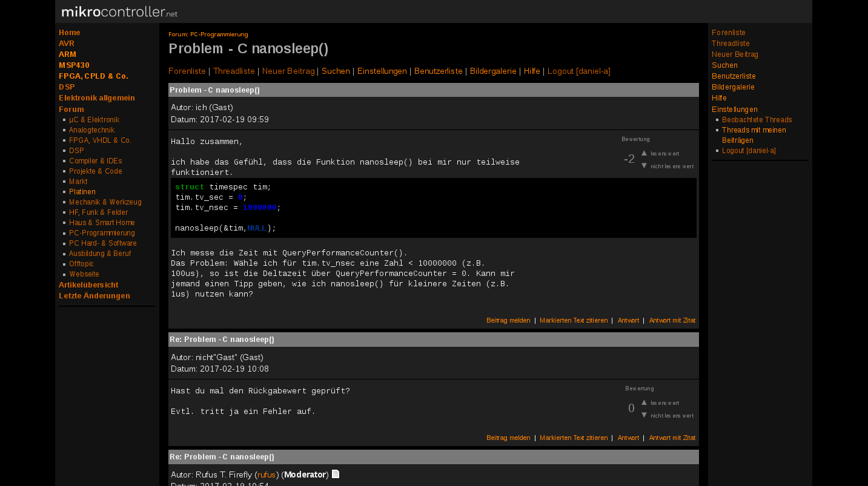Click Logout [daniel-a] in top navigation
Image resolution: width=868 pixels, height=486 pixels.
point(579,71)
